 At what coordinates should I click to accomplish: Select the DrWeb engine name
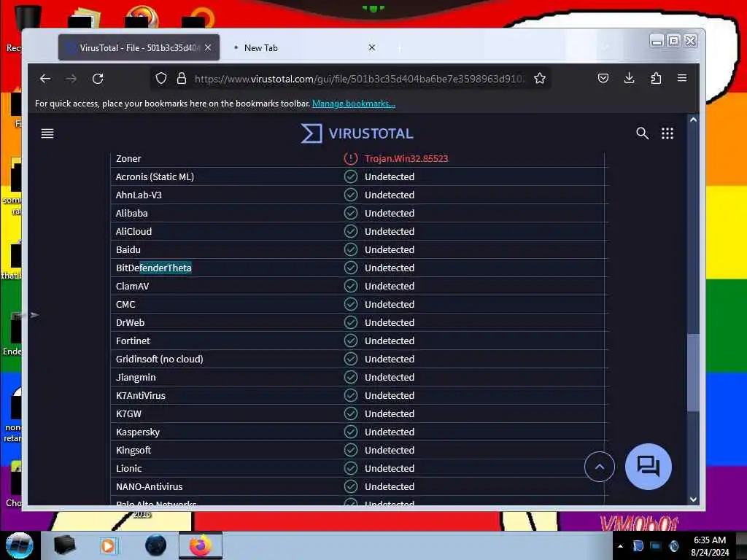(130, 322)
